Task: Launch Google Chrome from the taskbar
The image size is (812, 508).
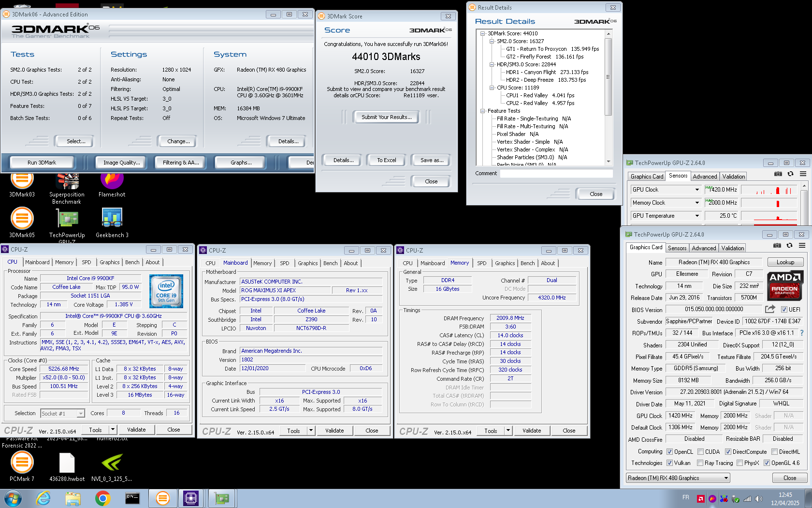Action: click(x=102, y=498)
